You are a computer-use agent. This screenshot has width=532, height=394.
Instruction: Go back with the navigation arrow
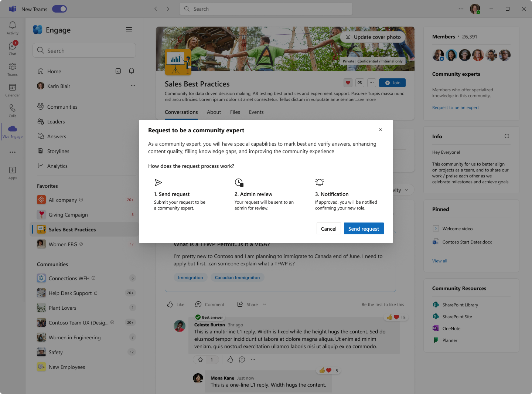point(156,9)
